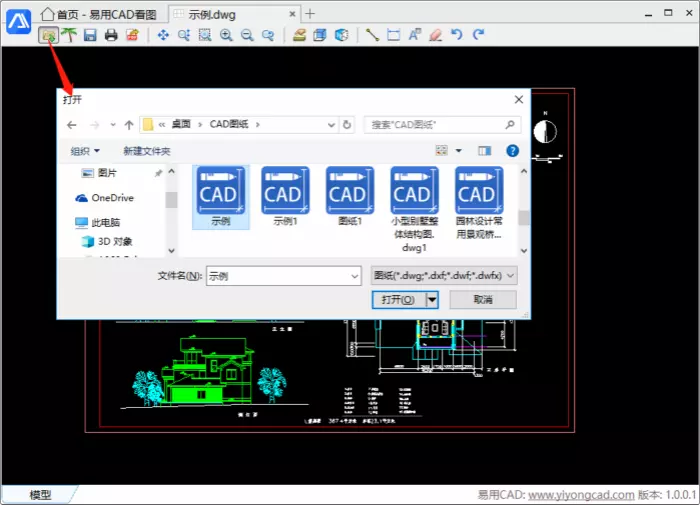Open the dropdown arrow beside 打开 button
700x505 pixels.
click(x=432, y=300)
